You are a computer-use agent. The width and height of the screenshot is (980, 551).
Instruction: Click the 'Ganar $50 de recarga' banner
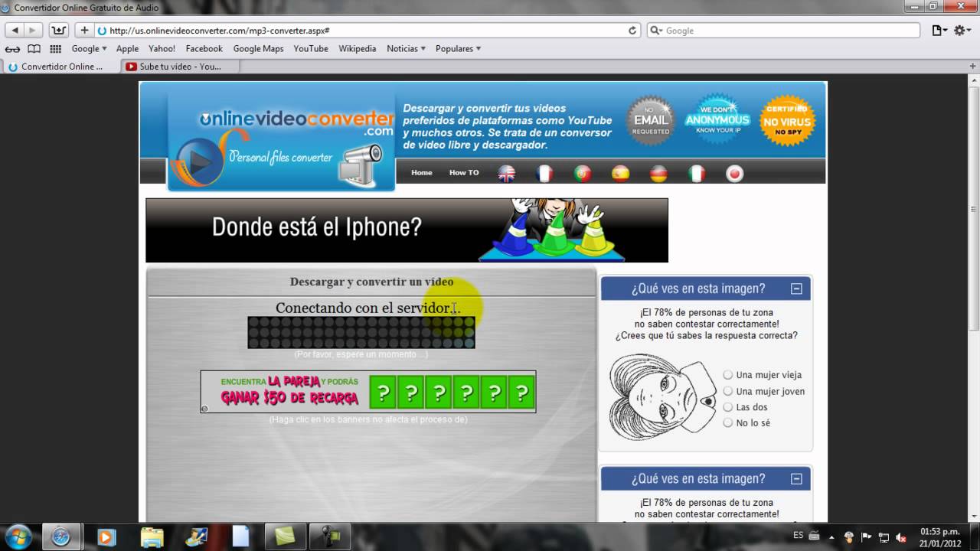[368, 392]
